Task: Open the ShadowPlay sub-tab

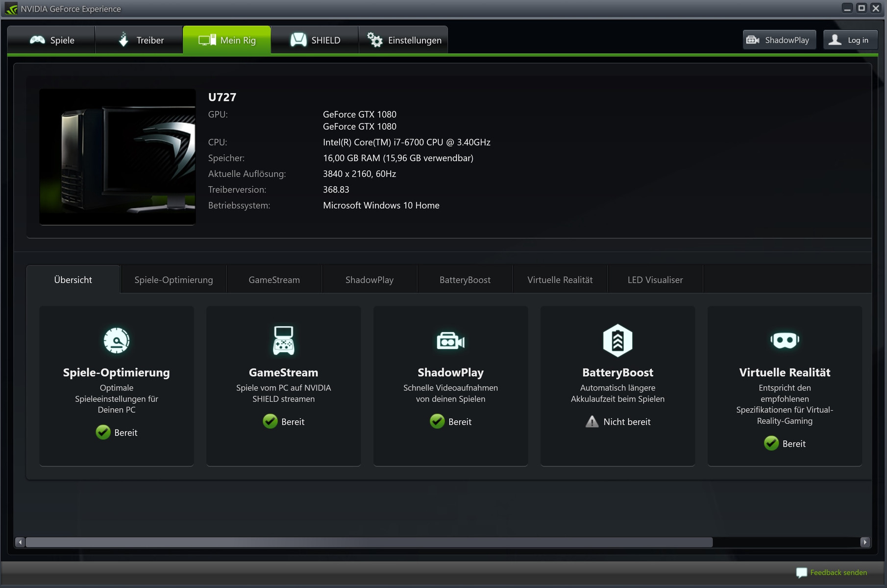Action: click(370, 280)
